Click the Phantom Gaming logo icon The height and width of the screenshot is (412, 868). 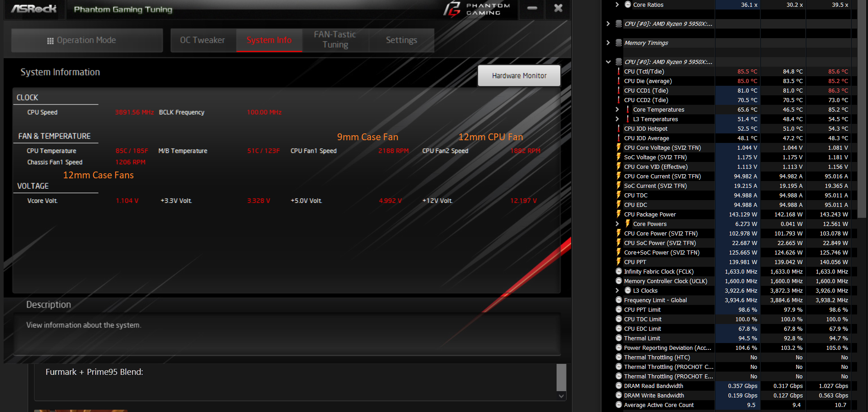click(452, 9)
